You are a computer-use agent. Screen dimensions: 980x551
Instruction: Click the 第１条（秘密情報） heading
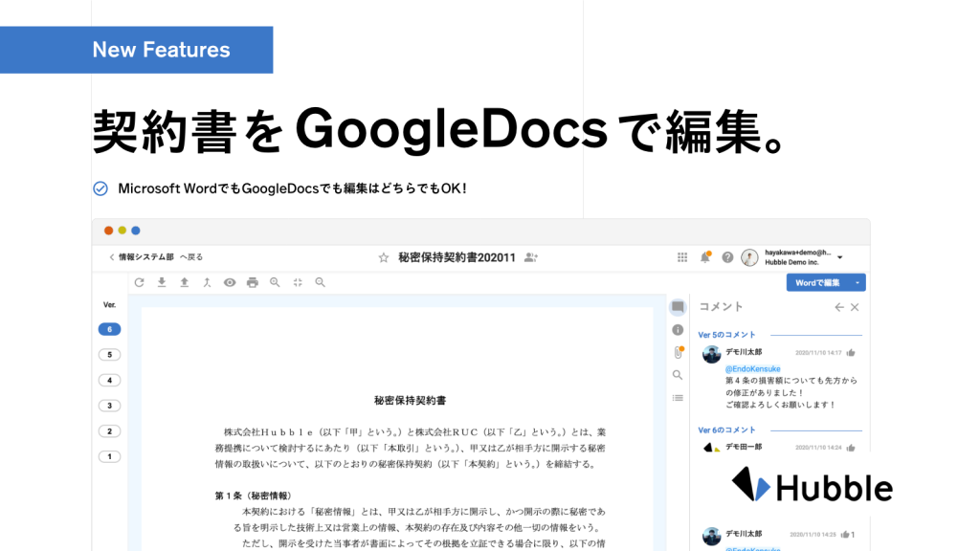point(254,496)
